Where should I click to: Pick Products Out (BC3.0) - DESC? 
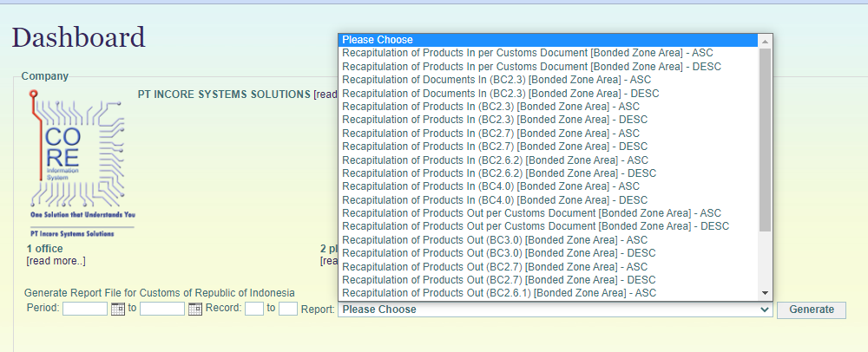(x=549, y=253)
